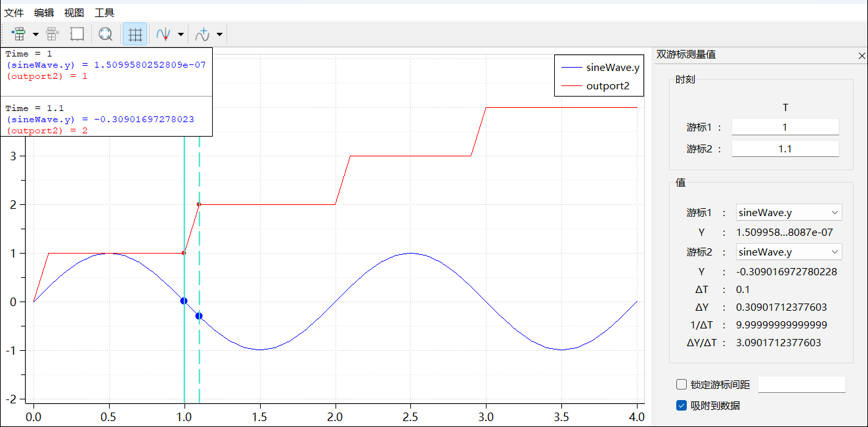
Task: Click the locked cursor spacing input box
Action: pos(802,384)
